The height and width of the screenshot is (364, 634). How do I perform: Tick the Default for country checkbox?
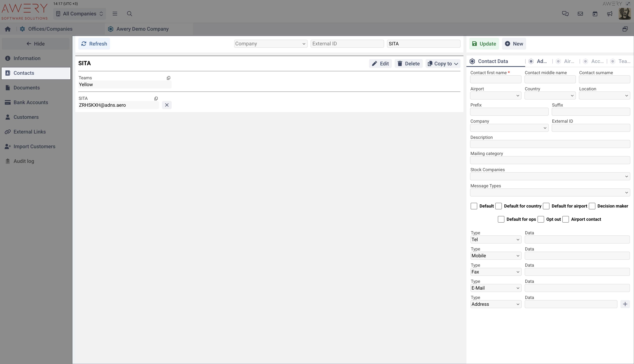(498, 206)
